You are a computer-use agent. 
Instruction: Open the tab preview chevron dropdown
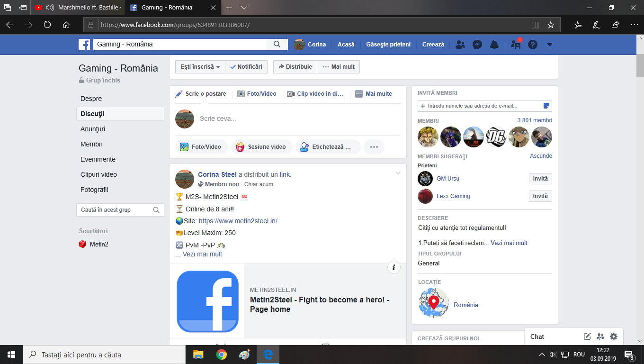point(244,8)
